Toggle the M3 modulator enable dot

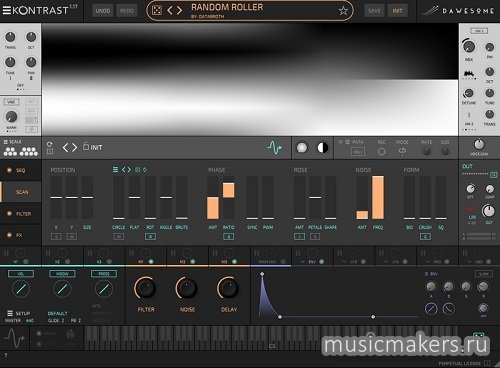234,262
